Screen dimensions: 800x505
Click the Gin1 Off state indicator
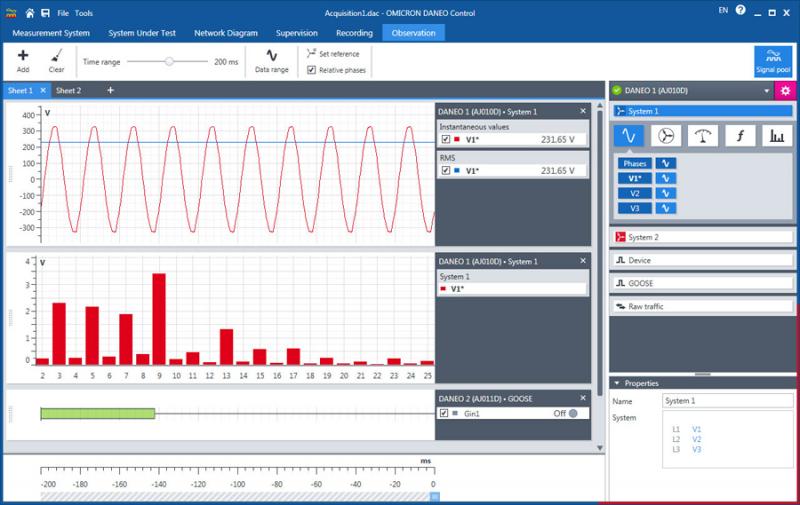coord(573,413)
